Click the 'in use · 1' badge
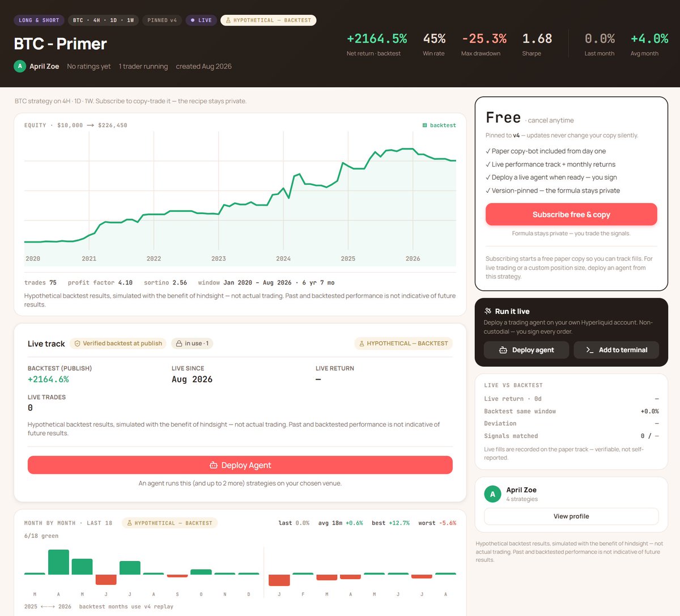The image size is (680, 616). (192, 343)
